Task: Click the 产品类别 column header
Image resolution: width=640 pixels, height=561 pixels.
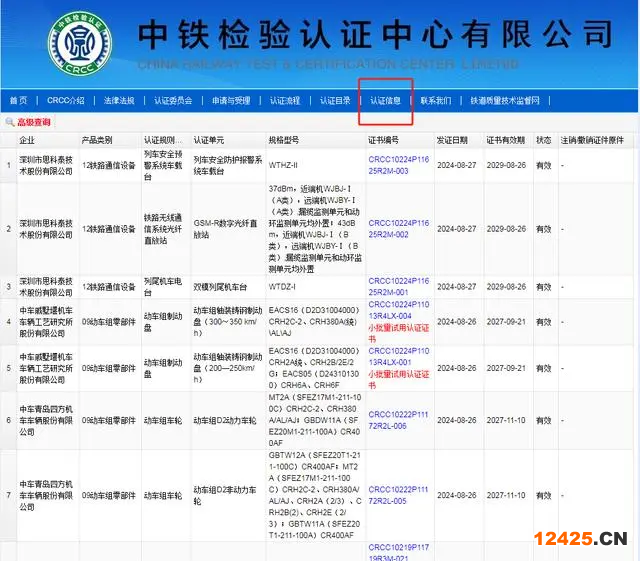Action: [x=97, y=140]
